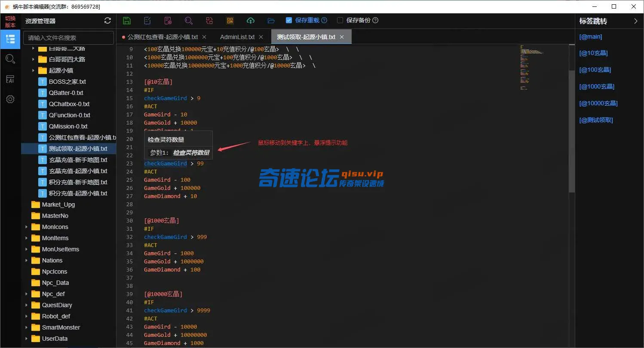Expand the Robot_def folder
Image resolution: width=644 pixels, height=348 pixels.
pos(27,316)
